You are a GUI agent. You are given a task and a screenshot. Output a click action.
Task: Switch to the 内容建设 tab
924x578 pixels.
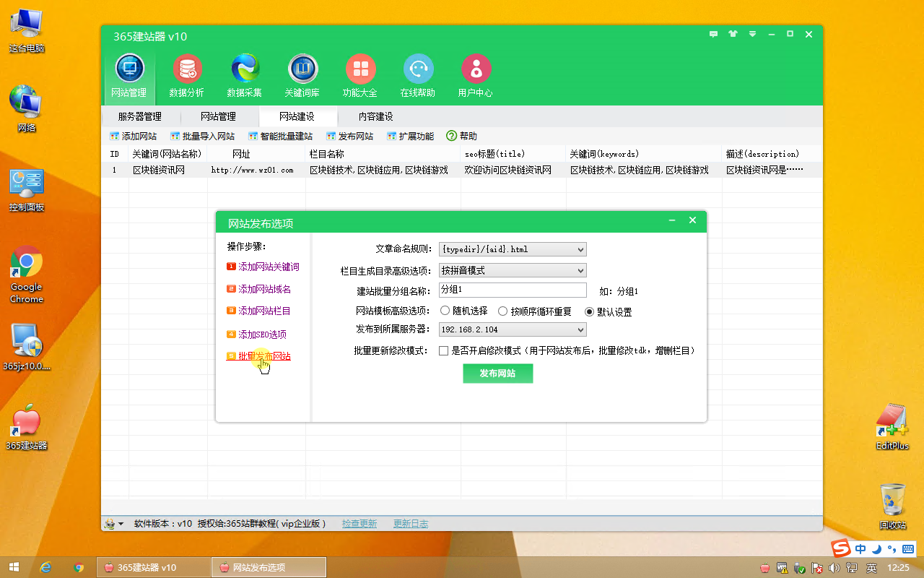(x=375, y=116)
